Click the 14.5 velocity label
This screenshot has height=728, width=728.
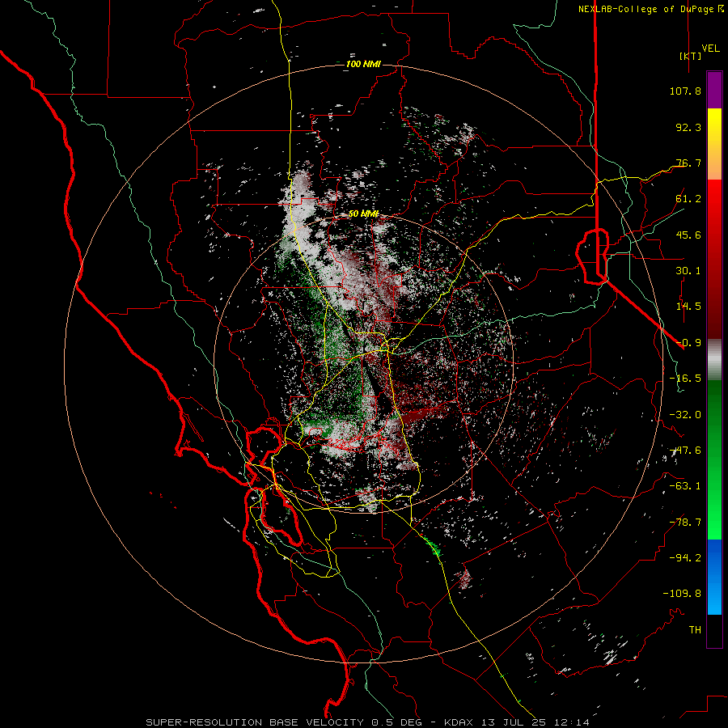click(688, 307)
